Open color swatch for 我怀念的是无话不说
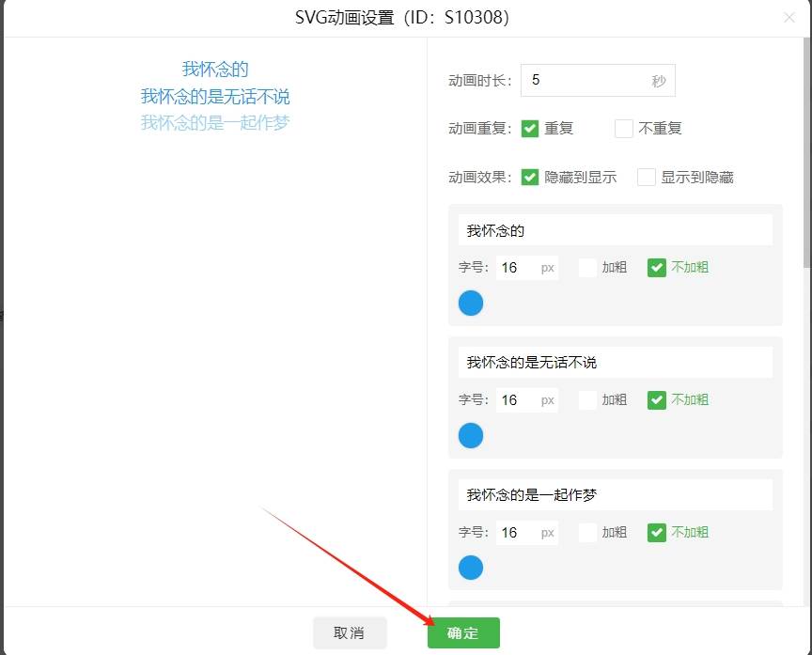Image resolution: width=812 pixels, height=655 pixels. point(471,435)
